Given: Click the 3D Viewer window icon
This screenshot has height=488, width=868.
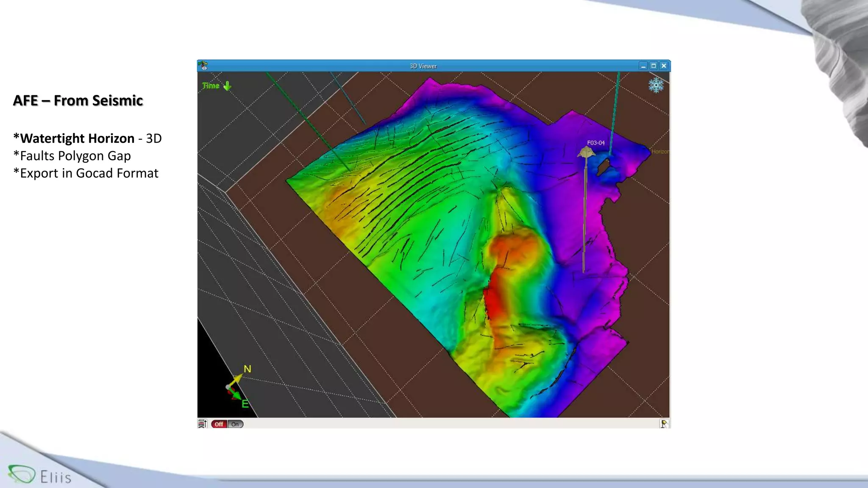Looking at the screenshot, I should click(x=203, y=66).
